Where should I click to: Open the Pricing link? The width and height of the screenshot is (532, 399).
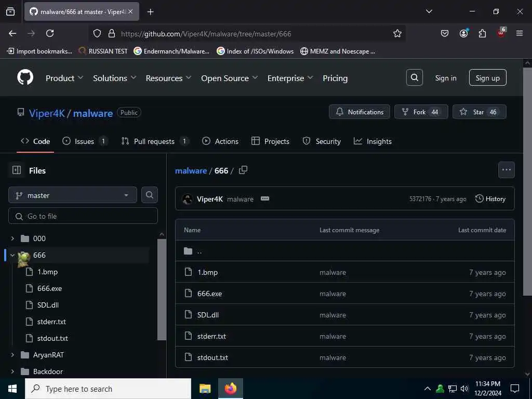335,78
